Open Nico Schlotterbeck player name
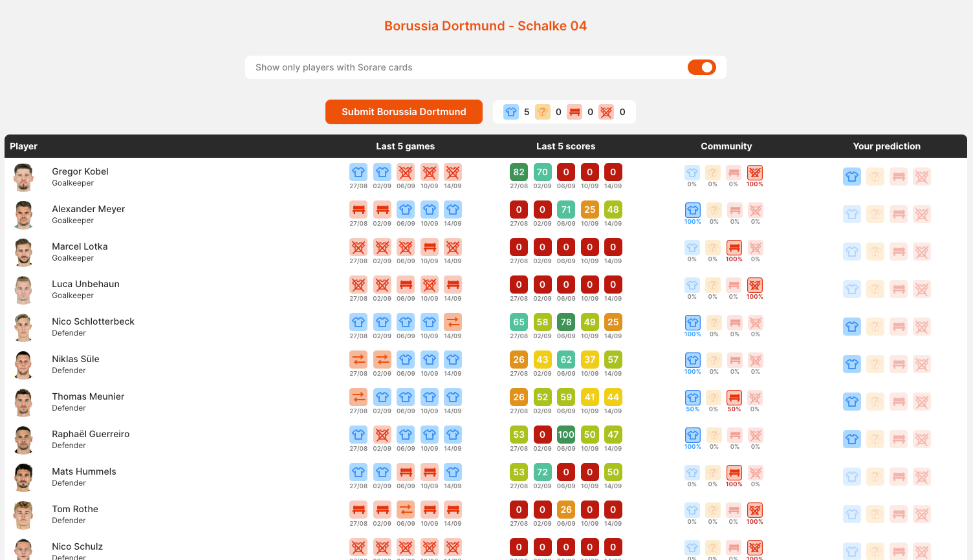 tap(93, 321)
